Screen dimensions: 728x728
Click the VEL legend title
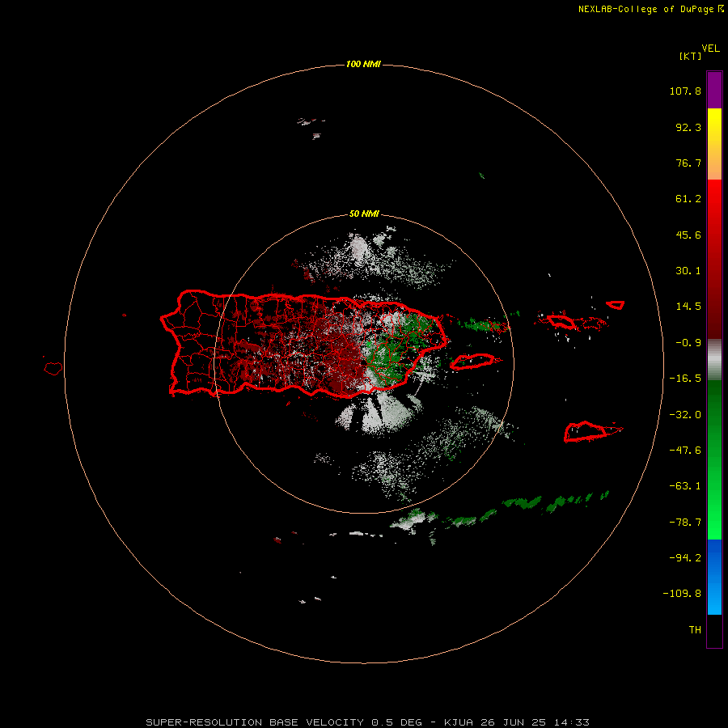[710, 49]
